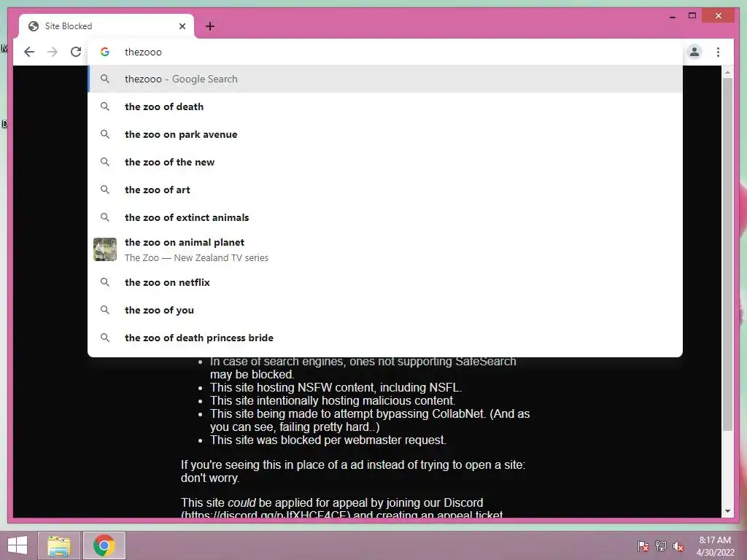Click Chrome icon in taskbar
This screenshot has width=747, height=560.
(104, 545)
